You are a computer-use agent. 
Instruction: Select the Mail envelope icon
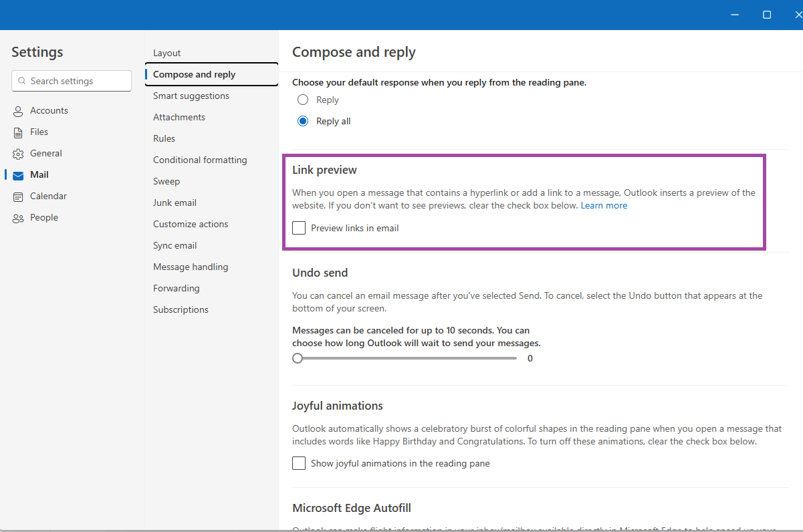click(17, 174)
